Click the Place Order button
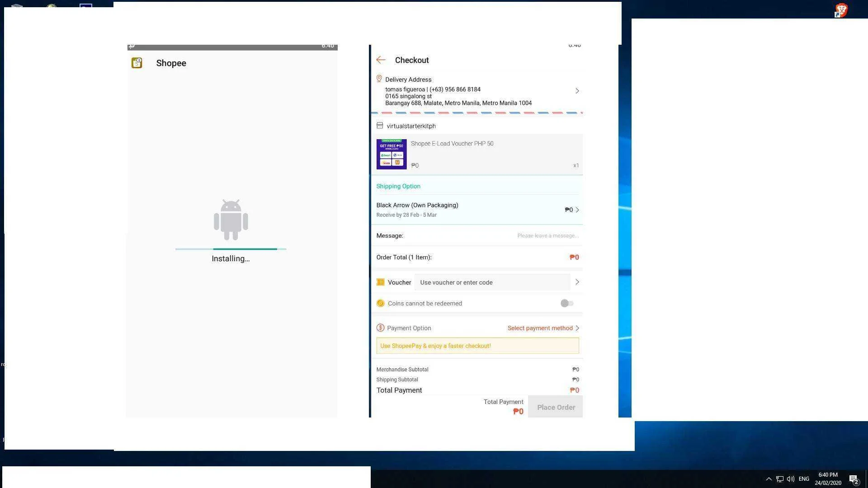868x488 pixels. click(556, 407)
